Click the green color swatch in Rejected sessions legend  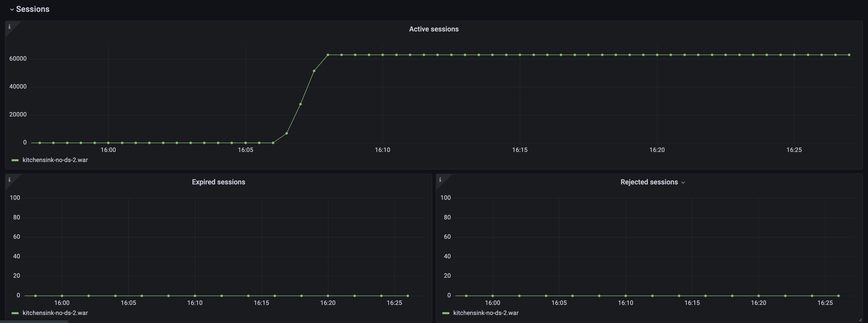tap(446, 313)
